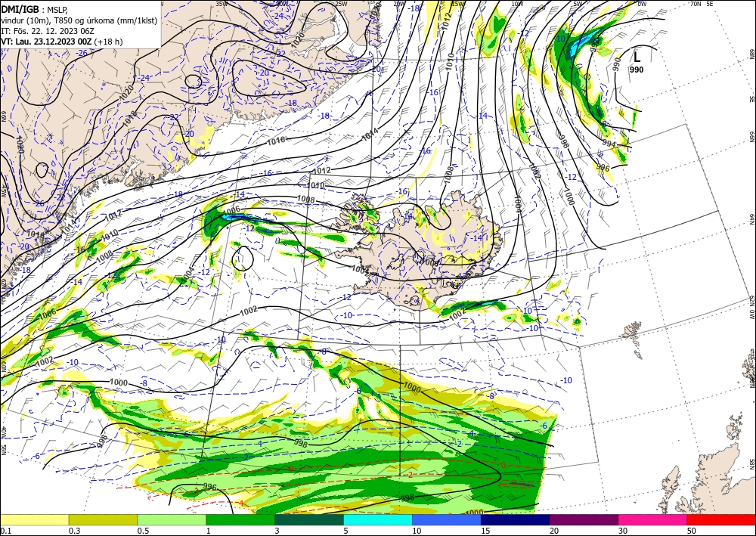The height and width of the screenshot is (536, 756).
Task: Click the '994' isobar label near the low
Action: coord(609,144)
